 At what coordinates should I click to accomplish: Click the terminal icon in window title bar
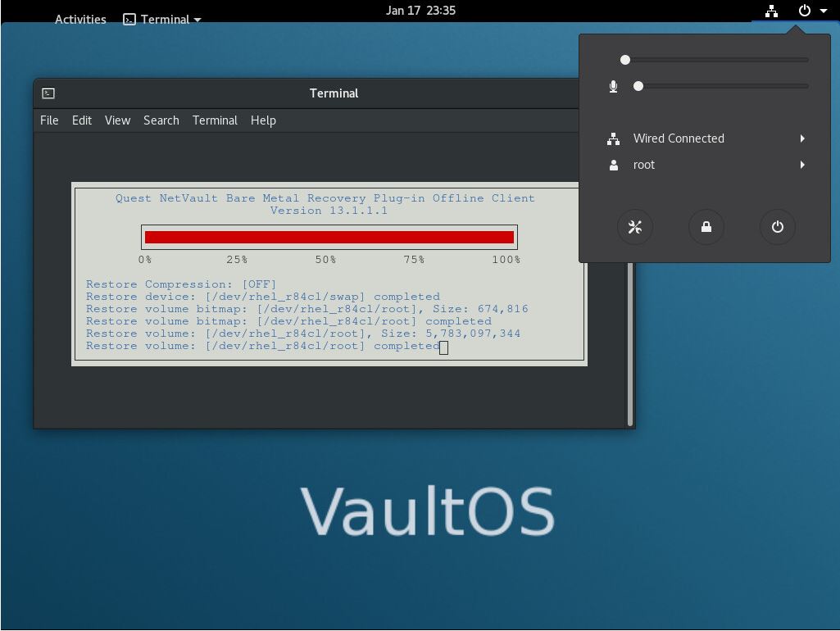point(48,93)
